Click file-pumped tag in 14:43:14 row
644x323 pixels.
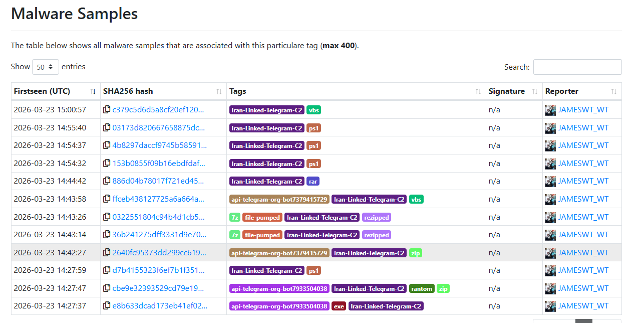(x=262, y=235)
